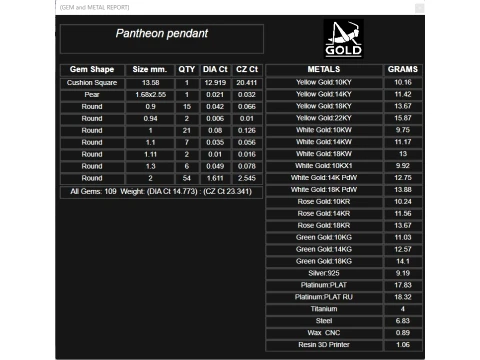
Task: Click the GRAMS column header
Action: (x=403, y=70)
